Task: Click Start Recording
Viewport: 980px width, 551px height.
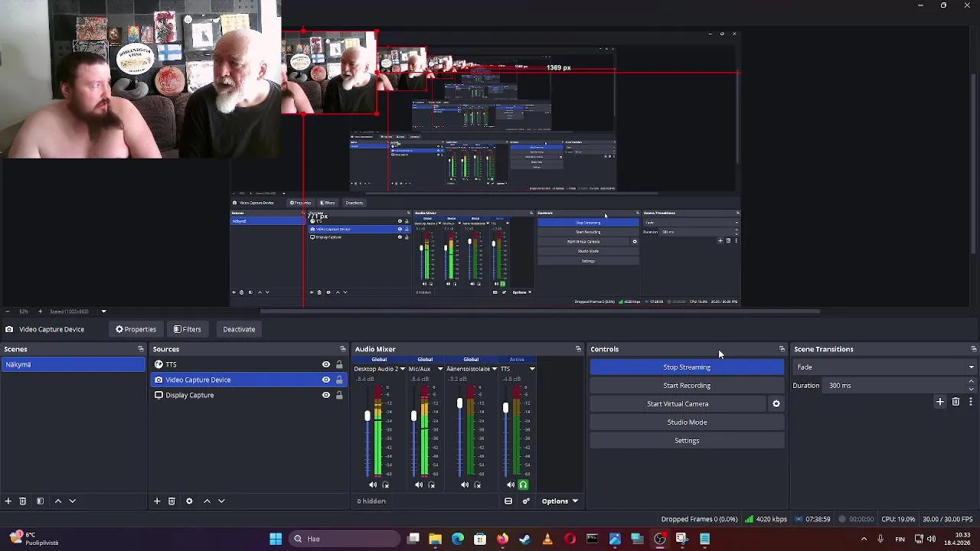Action: [687, 386]
